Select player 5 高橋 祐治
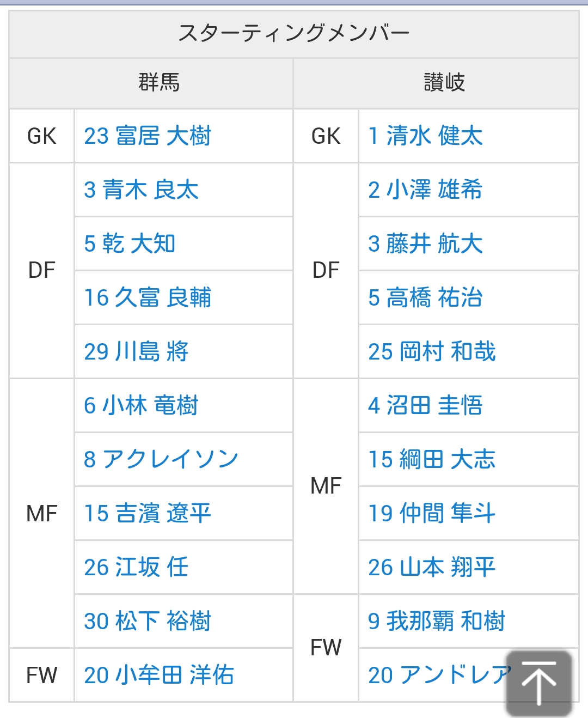The image size is (588, 718). click(425, 298)
